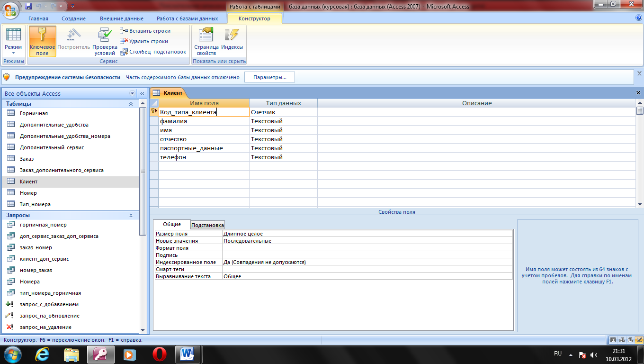The image size is (644, 364).
Task: Open Microsoft Word from the taskbar
Action: pos(188,354)
